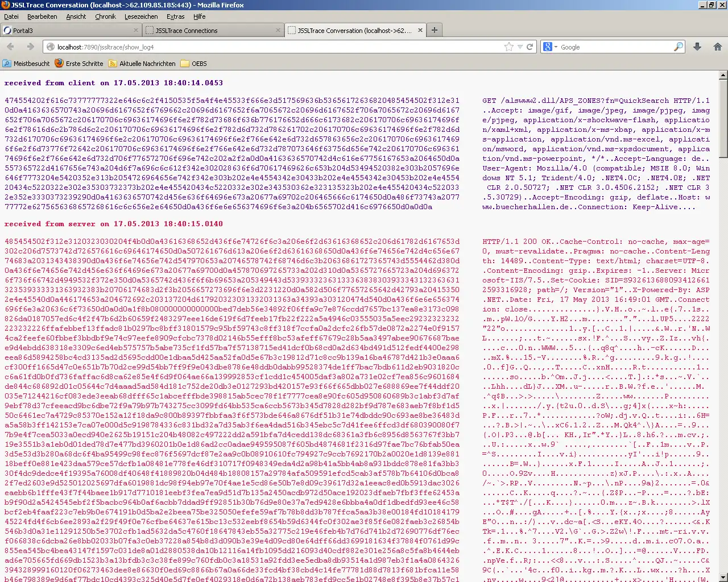Click the 'received from server' header text
Screen dimensions: 728x582
coord(114,224)
